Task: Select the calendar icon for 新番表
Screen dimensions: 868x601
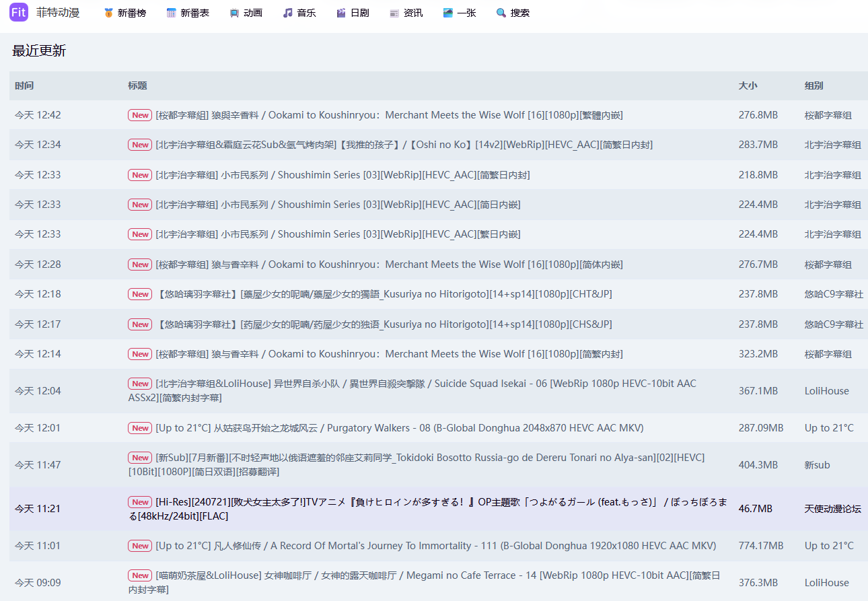Action: 171,13
